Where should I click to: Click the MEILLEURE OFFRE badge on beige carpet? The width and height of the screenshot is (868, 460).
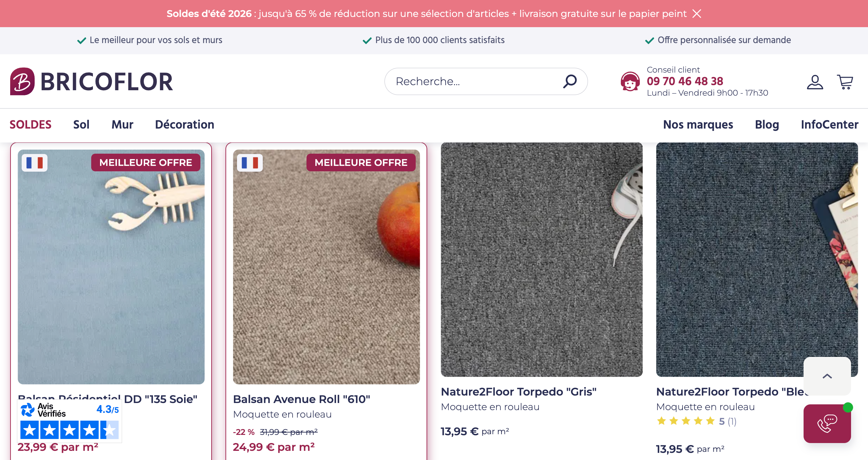(361, 162)
